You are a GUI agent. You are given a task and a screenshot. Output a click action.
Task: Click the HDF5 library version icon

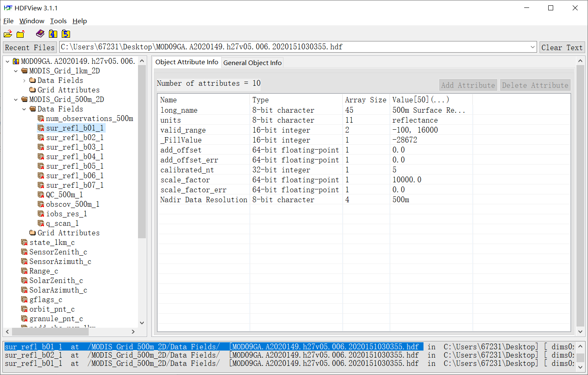point(66,34)
